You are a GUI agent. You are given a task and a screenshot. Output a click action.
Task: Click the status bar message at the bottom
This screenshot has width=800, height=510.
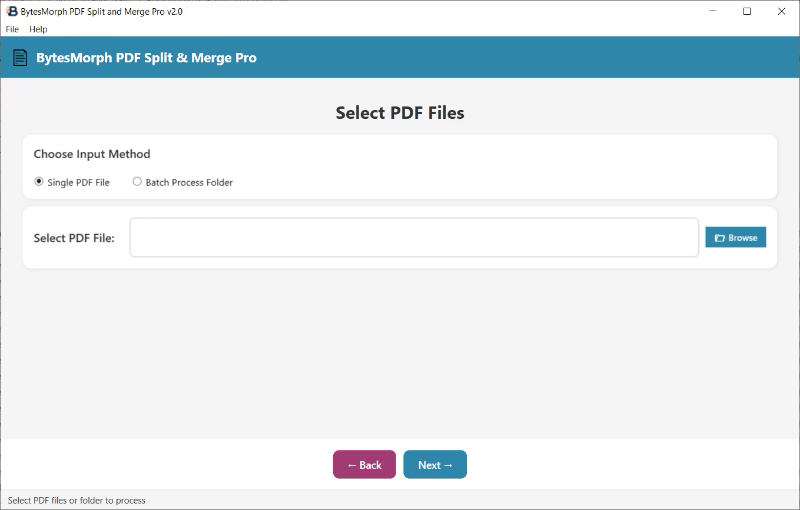(x=76, y=500)
